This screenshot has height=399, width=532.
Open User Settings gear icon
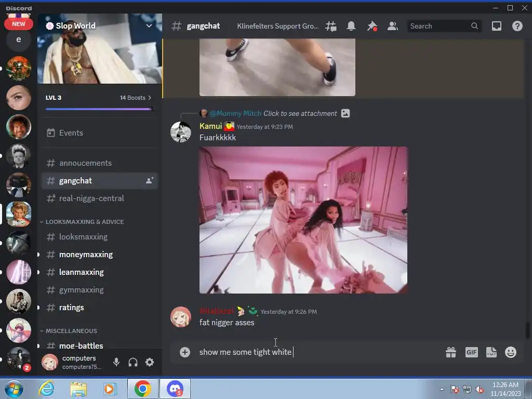coord(150,362)
